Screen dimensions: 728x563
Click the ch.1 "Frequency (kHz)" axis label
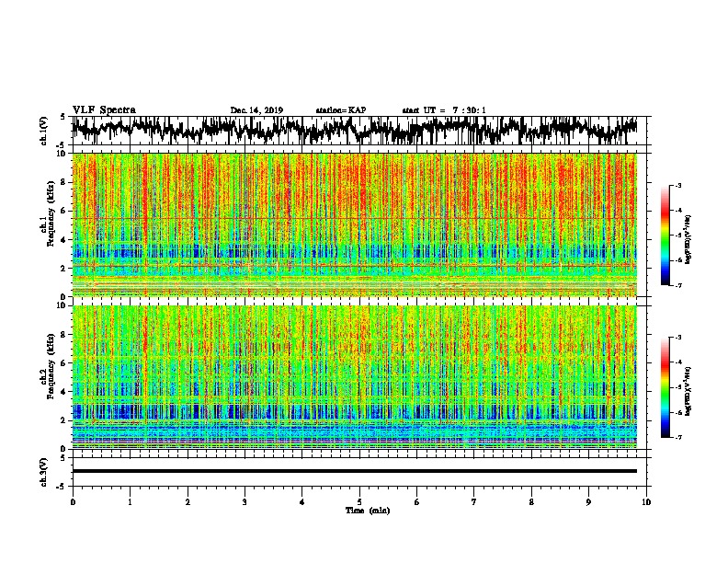point(51,213)
